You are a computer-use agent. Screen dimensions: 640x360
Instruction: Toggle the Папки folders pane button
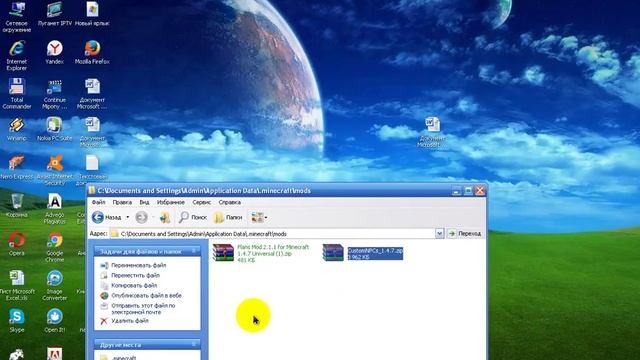[x=229, y=218]
